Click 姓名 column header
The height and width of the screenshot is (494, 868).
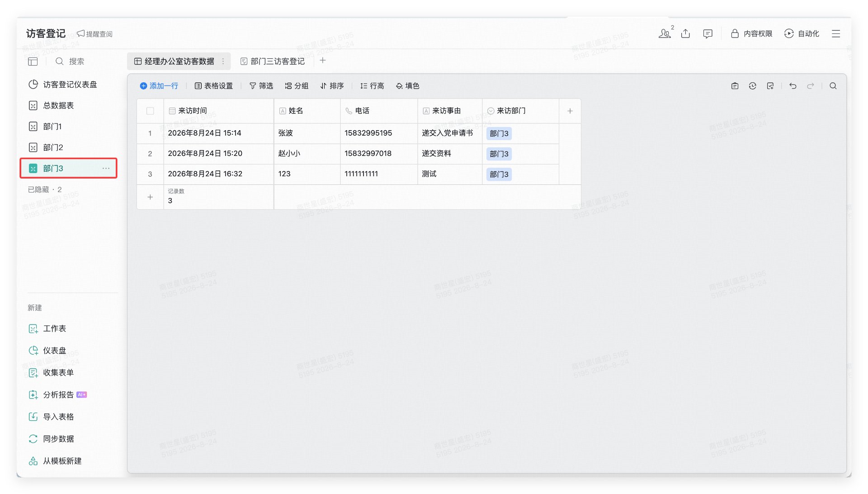307,111
